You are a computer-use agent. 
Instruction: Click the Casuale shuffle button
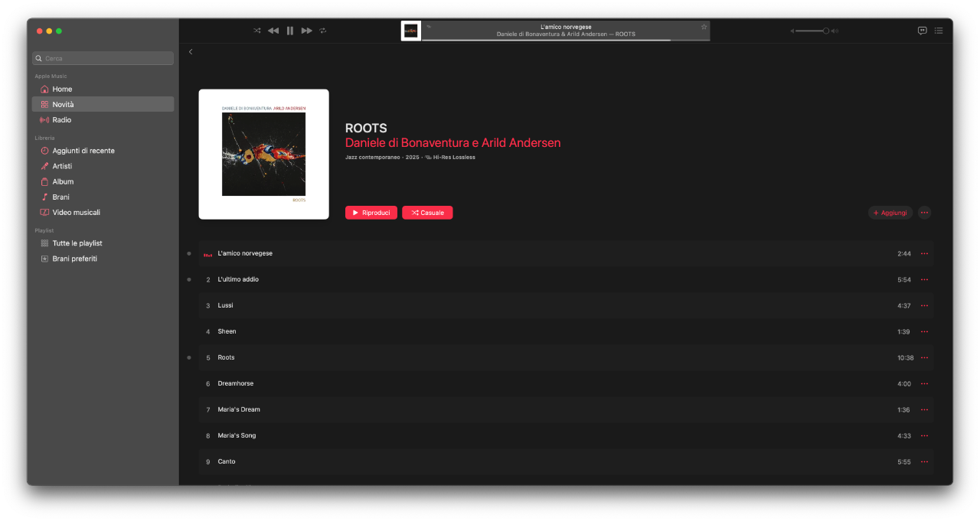click(x=427, y=213)
